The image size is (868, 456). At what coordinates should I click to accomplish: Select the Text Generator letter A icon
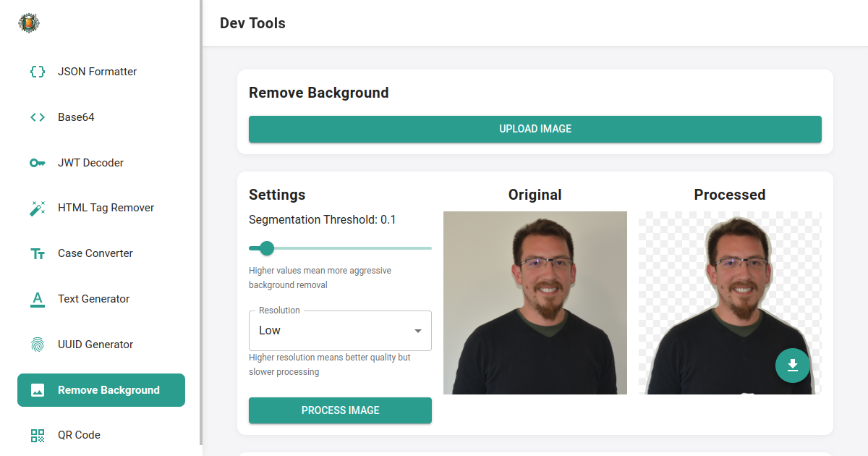(37, 299)
